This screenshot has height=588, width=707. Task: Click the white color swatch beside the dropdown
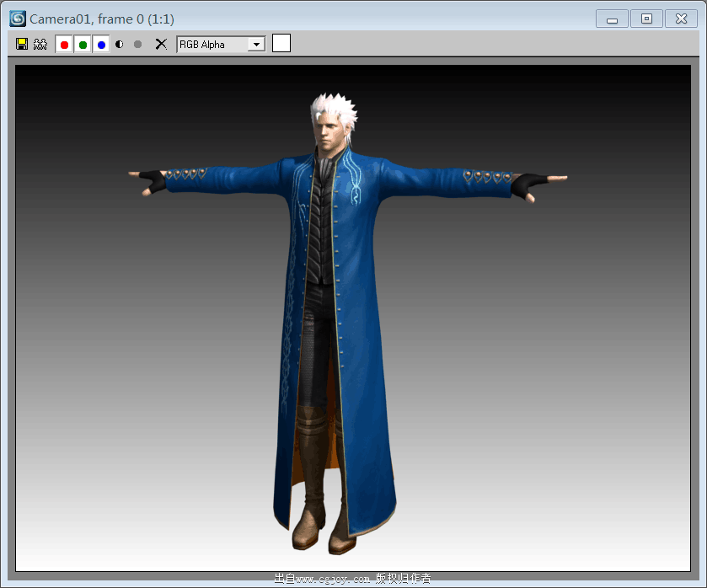pyautogui.click(x=281, y=43)
